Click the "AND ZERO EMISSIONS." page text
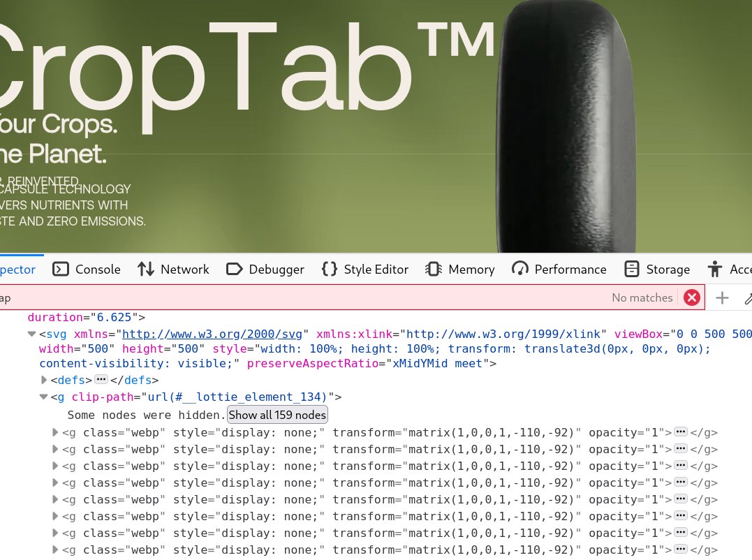 click(82, 221)
